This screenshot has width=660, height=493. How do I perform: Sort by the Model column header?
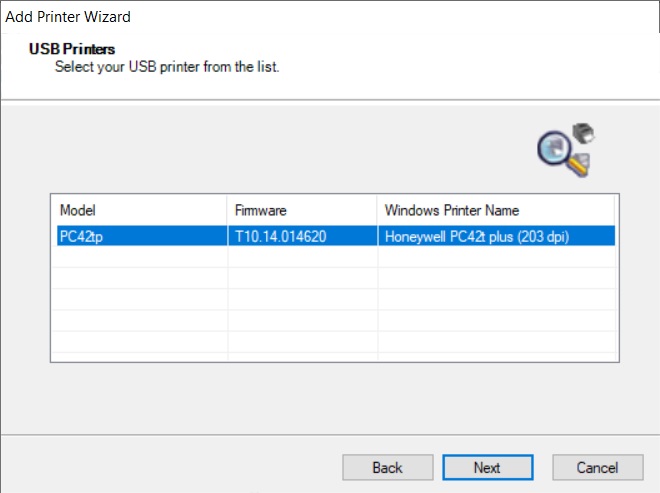(138, 210)
